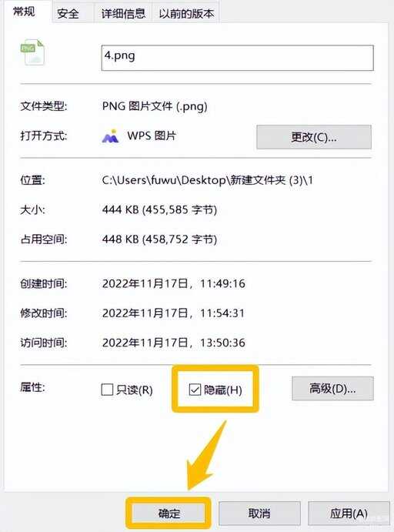Click the 位置 file path text

click(x=207, y=180)
